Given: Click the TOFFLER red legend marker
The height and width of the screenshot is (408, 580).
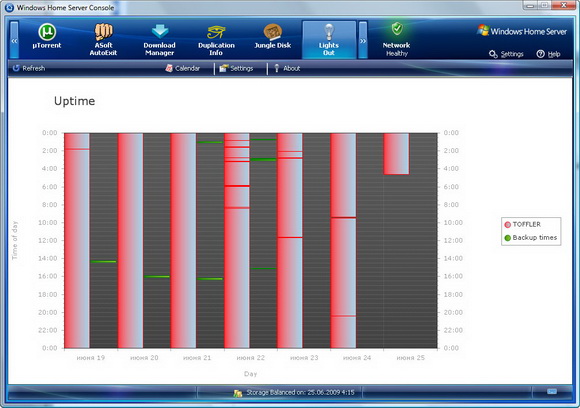Looking at the screenshot, I should (508, 225).
